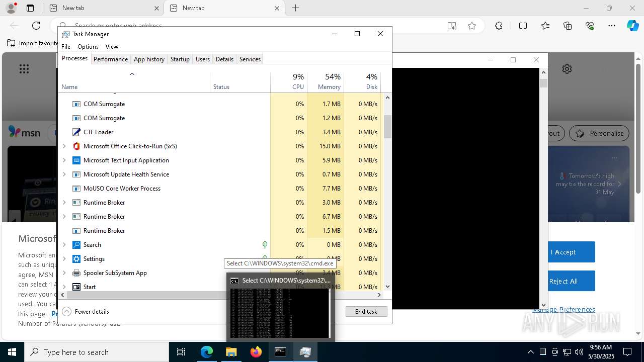Open a new Edge tab
This screenshot has width=644, height=362.
(x=296, y=8)
